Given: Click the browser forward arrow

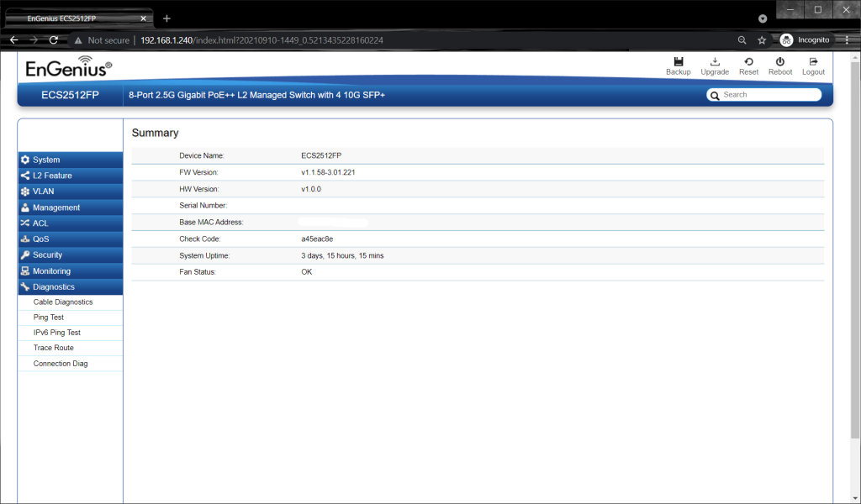Looking at the screenshot, I should tap(34, 40).
